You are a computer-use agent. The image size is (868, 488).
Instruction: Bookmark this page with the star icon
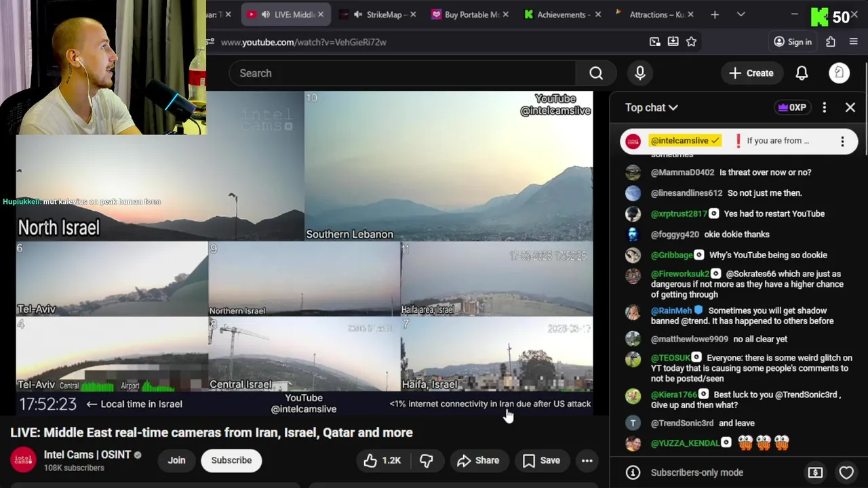click(691, 42)
